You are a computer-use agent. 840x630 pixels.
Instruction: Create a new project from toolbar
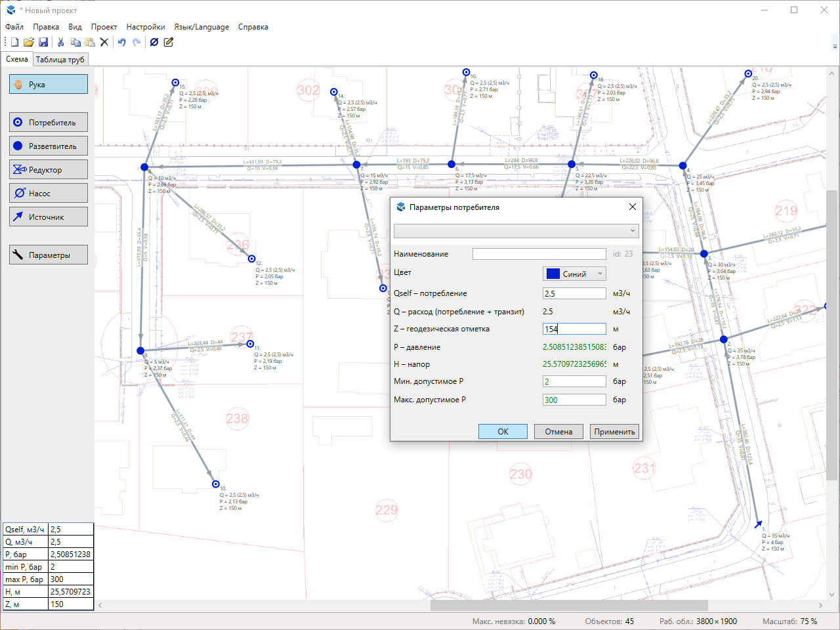click(14, 42)
